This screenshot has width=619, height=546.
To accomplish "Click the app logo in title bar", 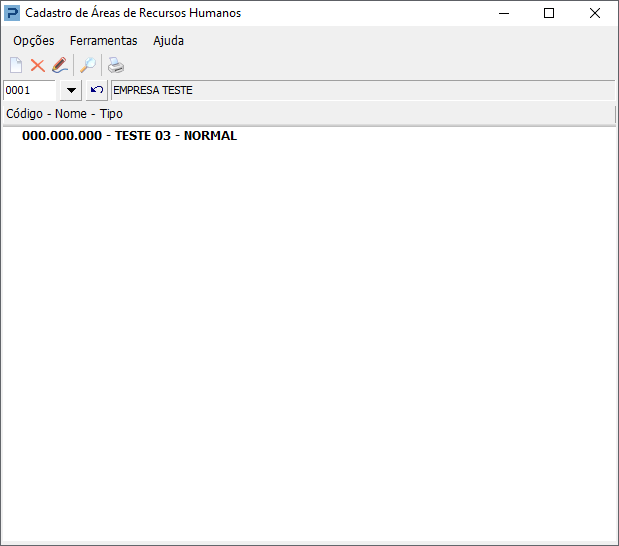I will pyautogui.click(x=12, y=13).
